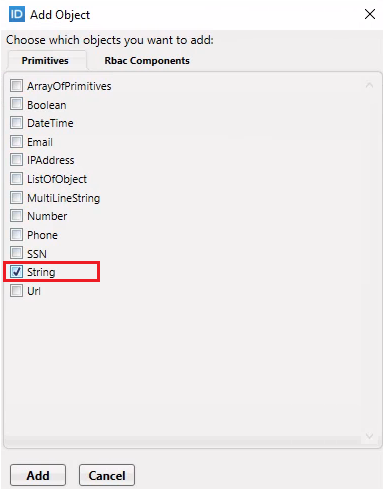This screenshot has height=489, width=383.
Task: Click the list scroll down arrow
Action: pyautogui.click(x=369, y=436)
